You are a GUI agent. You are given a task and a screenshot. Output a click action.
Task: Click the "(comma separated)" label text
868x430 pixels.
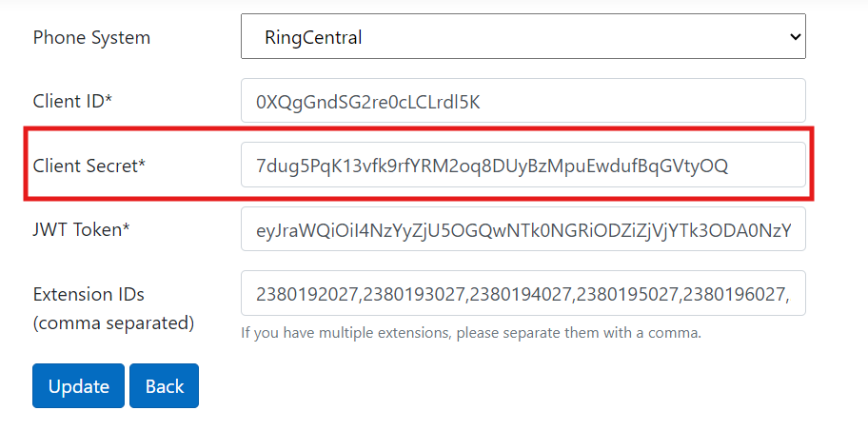tap(113, 322)
